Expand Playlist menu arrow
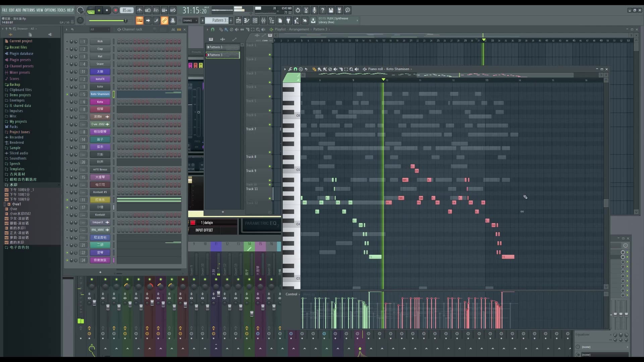The height and width of the screenshot is (362, 644). (207, 29)
